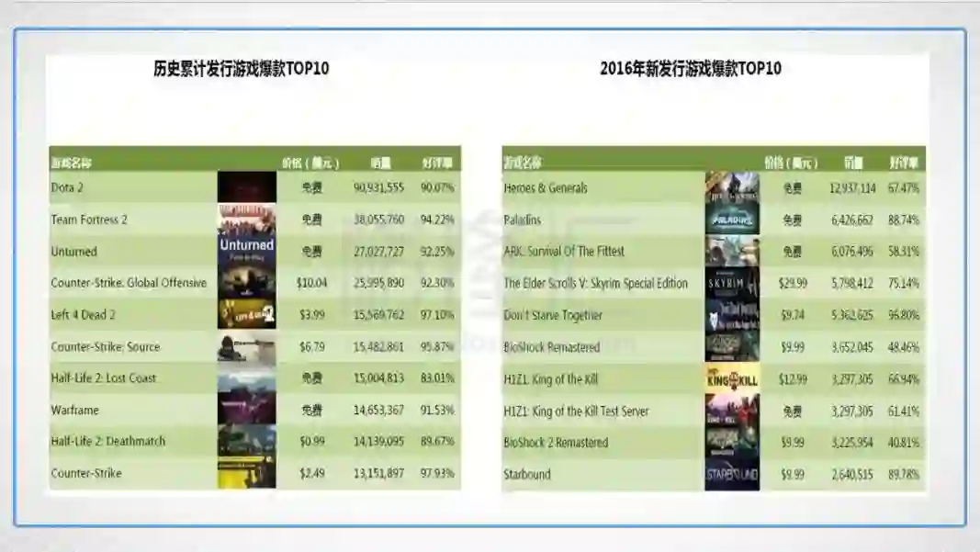The image size is (980, 552).
Task: Click the Half-Life 2: Deathmatch thumbnail
Action: click(247, 442)
